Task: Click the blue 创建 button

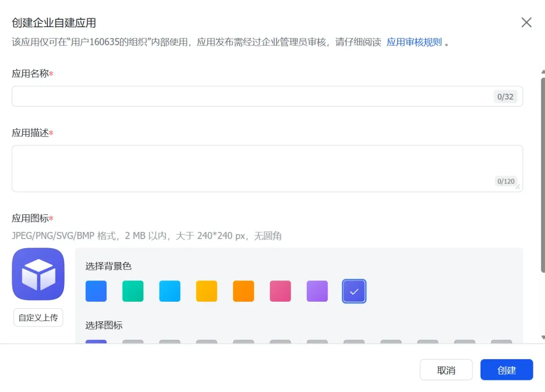Action: tap(506, 370)
